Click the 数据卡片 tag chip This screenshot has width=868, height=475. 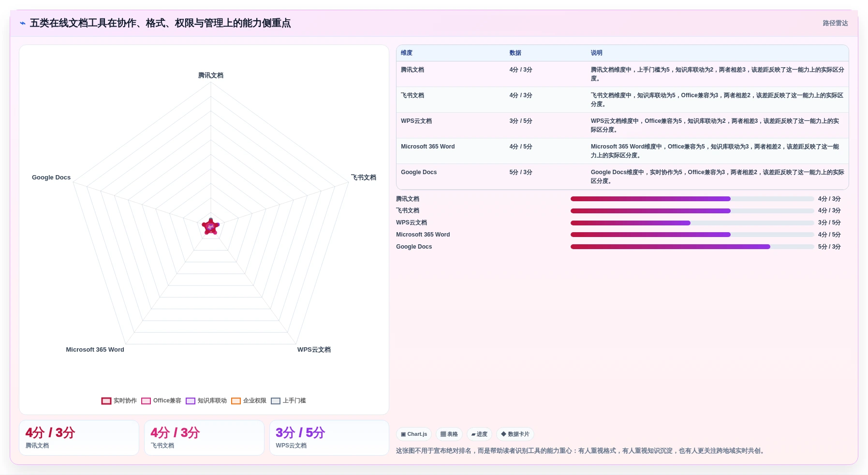coord(515,434)
